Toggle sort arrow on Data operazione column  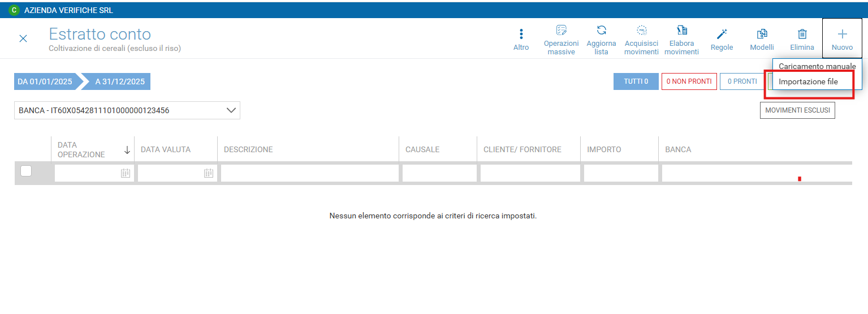click(x=127, y=150)
